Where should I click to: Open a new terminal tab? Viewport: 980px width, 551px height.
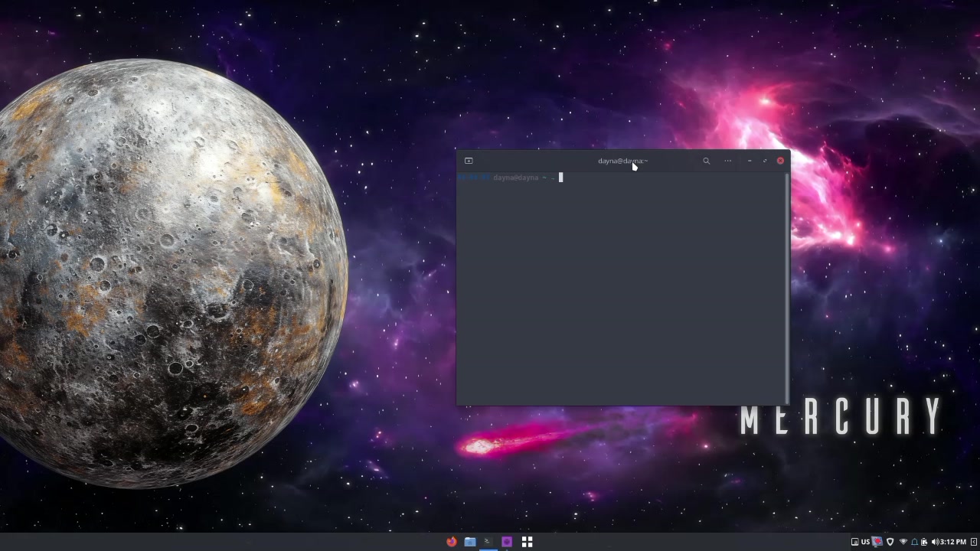469,161
